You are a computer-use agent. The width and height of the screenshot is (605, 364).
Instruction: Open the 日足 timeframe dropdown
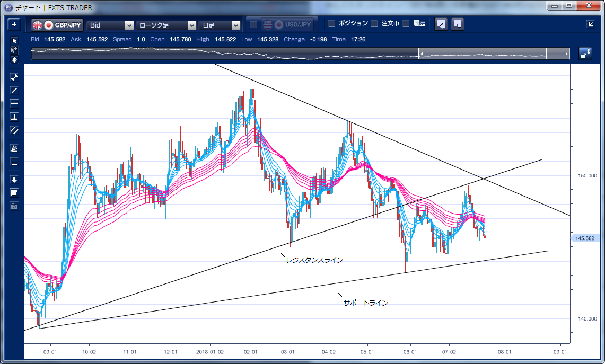pyautogui.click(x=220, y=25)
